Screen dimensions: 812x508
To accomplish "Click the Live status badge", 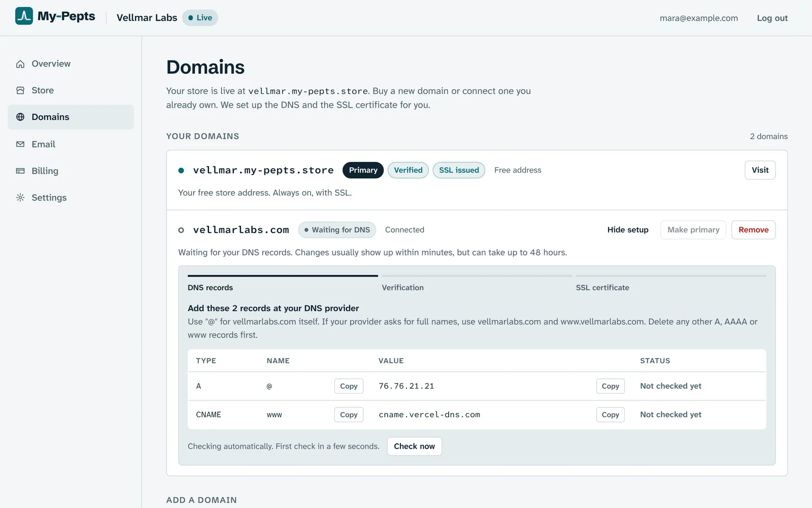I will click(x=200, y=18).
